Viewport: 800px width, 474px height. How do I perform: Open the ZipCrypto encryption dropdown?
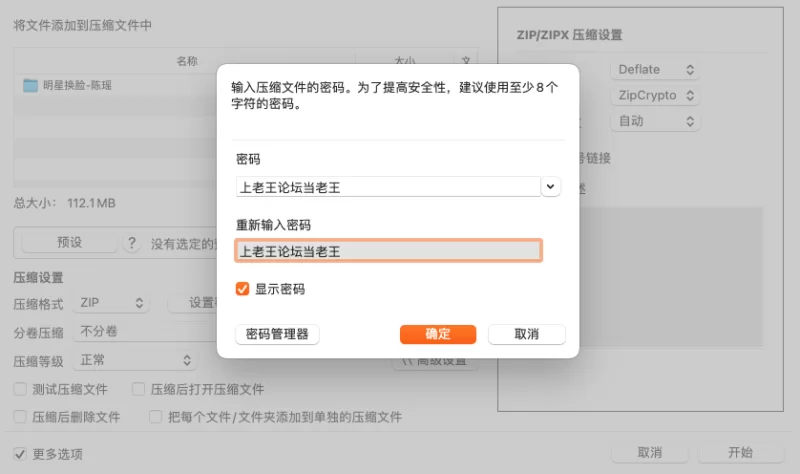pos(655,95)
